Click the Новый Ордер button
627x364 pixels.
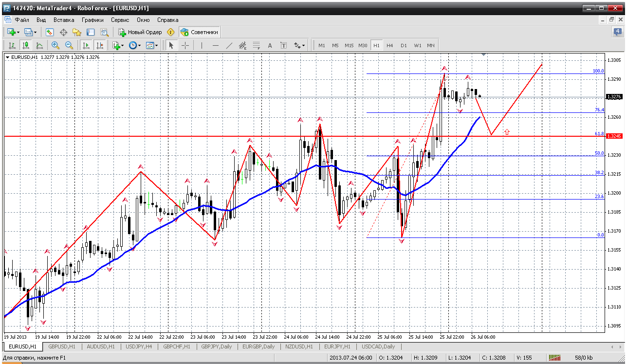pos(140,32)
